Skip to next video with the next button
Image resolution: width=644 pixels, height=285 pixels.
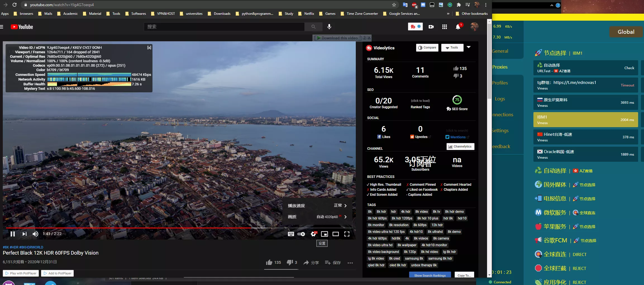[x=25, y=234]
